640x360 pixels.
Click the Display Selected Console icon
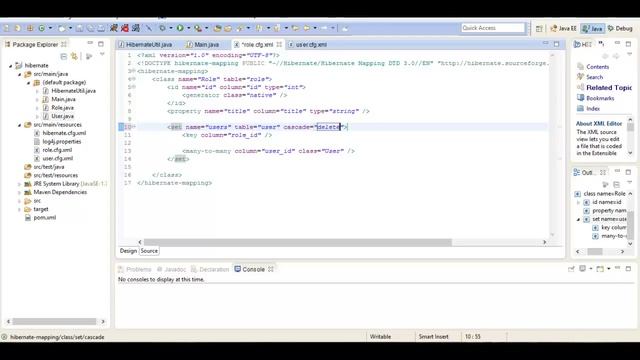pyautogui.click(x=582, y=269)
